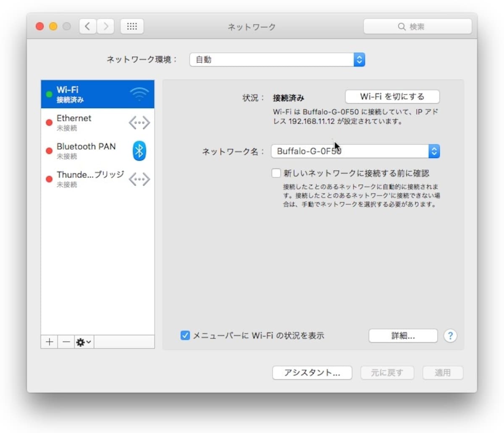504x433 pixels.
Task: Remove the selected service with minus button
Action: (66, 342)
